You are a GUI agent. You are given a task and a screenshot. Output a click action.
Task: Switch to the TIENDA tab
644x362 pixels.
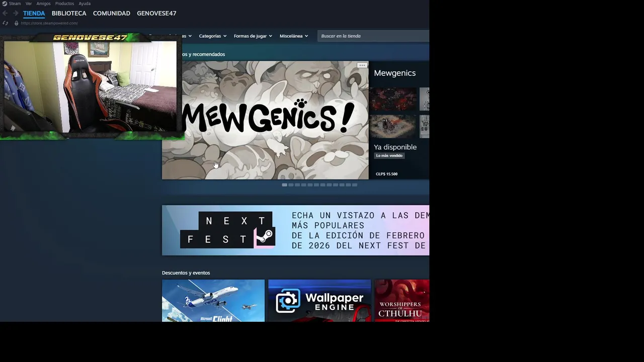[x=34, y=13]
